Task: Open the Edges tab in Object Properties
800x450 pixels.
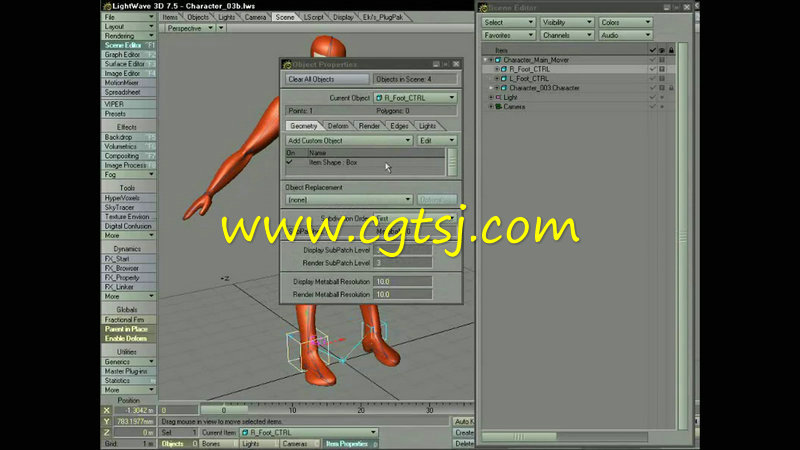Action: [399, 126]
